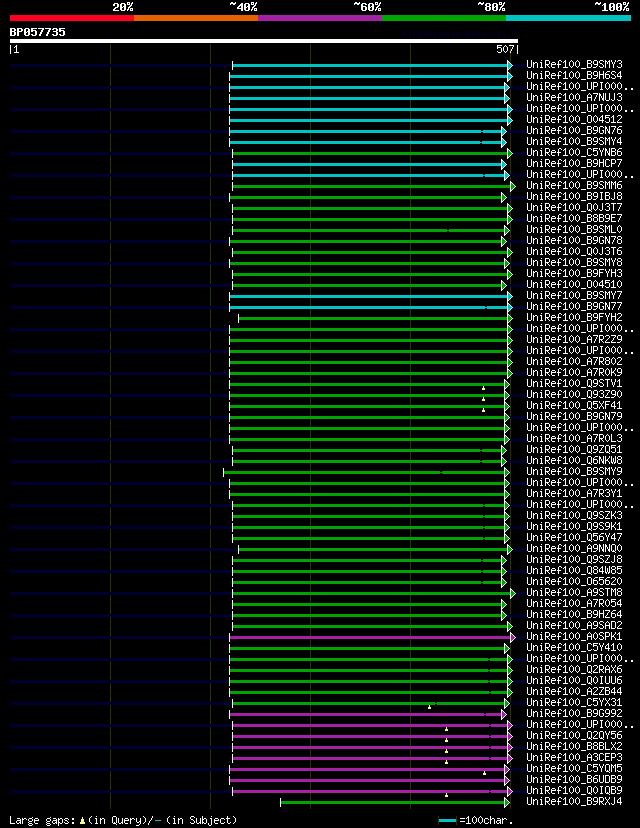Click the white query bar under BP057735
This screenshot has height=828, width=640.
click(x=264, y=41)
